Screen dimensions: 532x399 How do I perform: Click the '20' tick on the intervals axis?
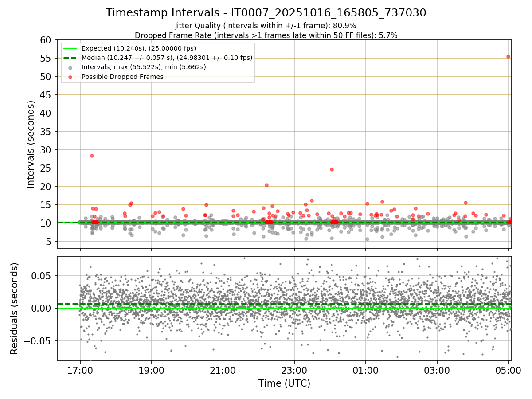[x=46, y=187]
